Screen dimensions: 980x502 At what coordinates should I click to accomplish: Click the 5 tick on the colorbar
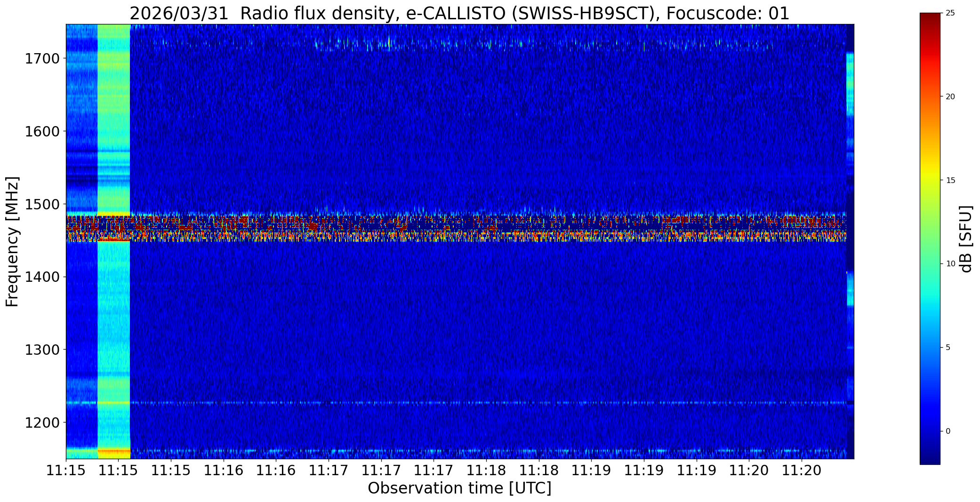(948, 347)
